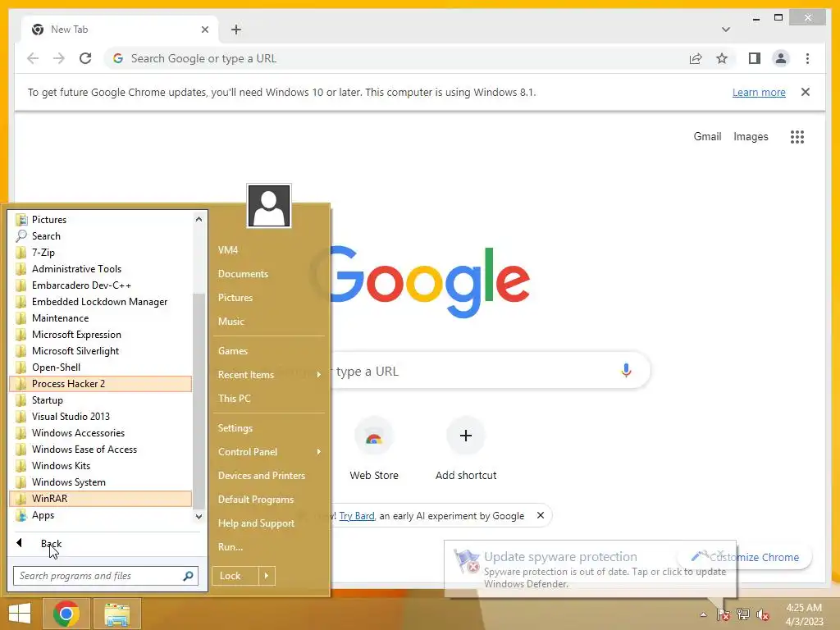The height and width of the screenshot is (630, 840).
Task: Dismiss the Try Bard promo
Action: pos(541,515)
